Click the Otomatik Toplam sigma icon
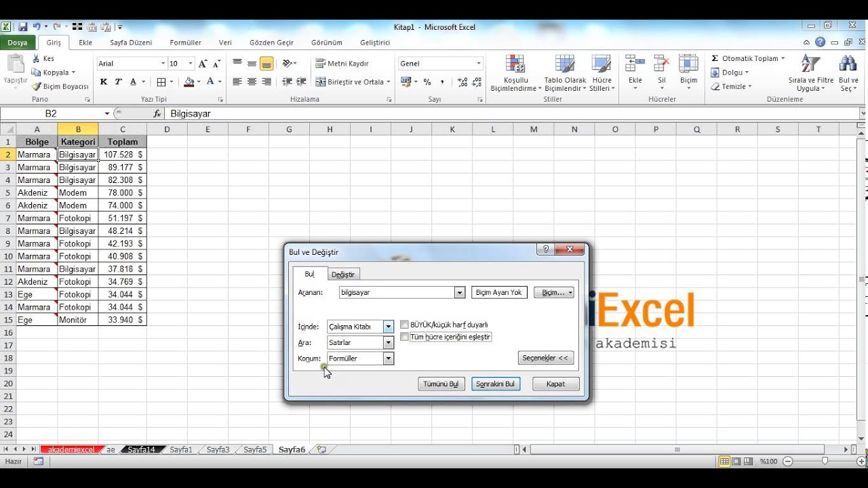Image resolution: width=868 pixels, height=488 pixels. [715, 58]
